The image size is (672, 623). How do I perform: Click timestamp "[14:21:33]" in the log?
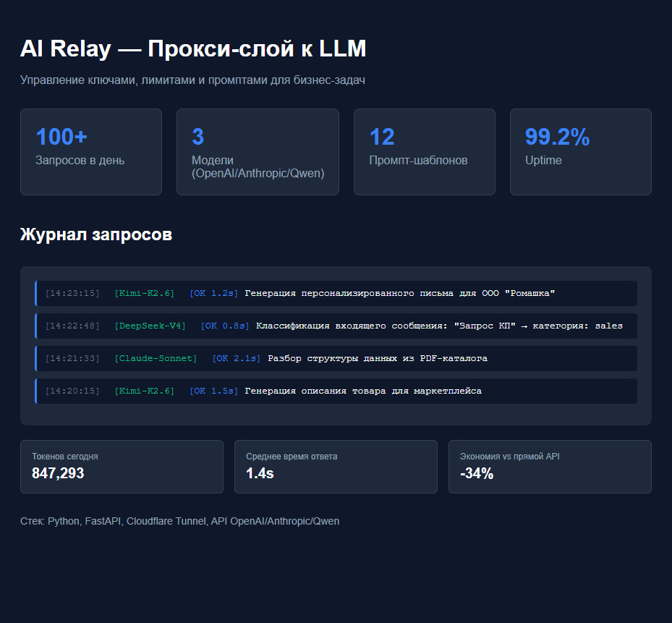coord(72,358)
